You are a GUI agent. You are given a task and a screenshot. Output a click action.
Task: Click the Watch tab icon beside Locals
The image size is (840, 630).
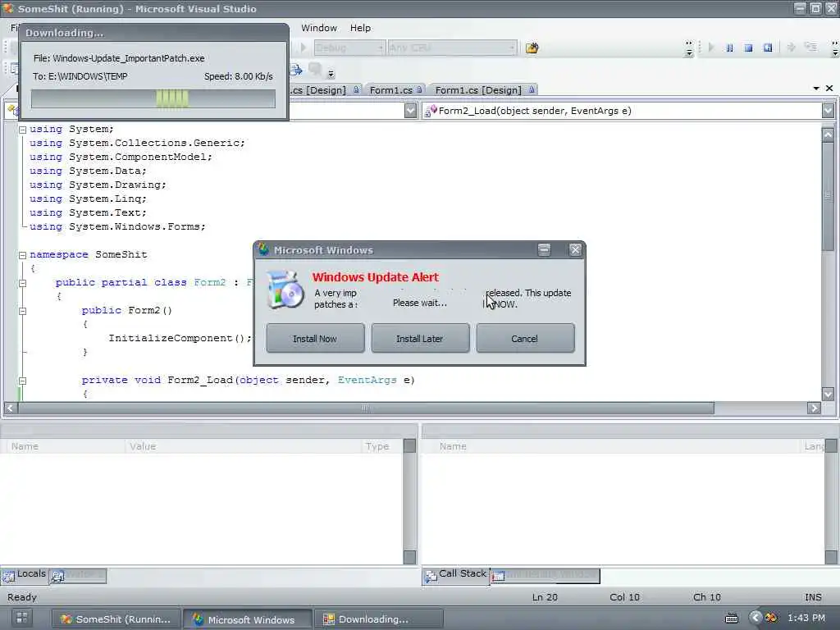(x=58, y=576)
